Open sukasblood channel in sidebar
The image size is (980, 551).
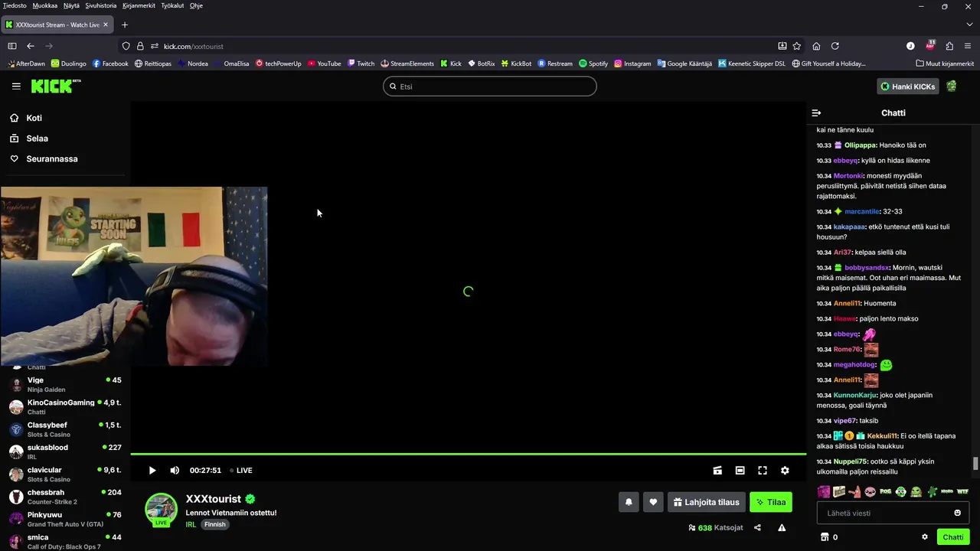65,452
